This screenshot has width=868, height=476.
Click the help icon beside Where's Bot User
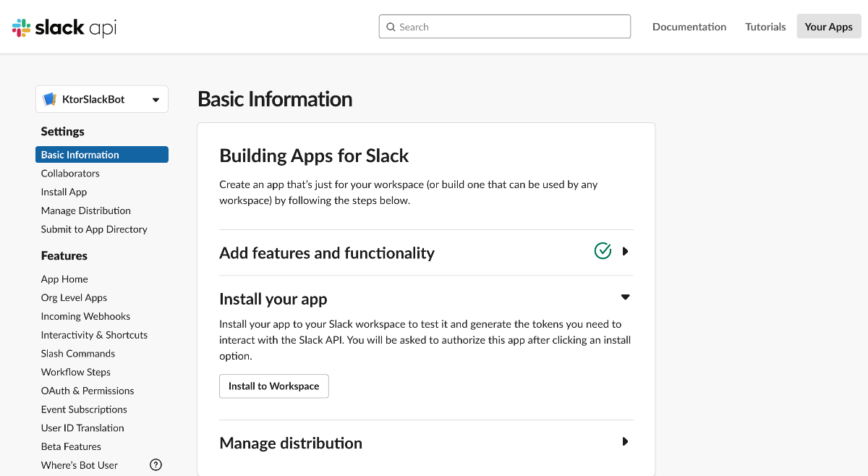click(x=156, y=465)
